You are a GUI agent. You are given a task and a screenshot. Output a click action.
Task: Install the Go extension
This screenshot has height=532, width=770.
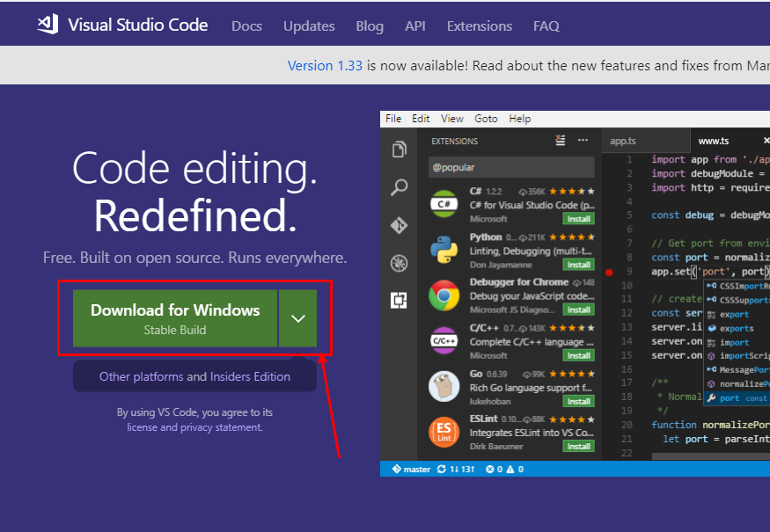tap(578, 401)
